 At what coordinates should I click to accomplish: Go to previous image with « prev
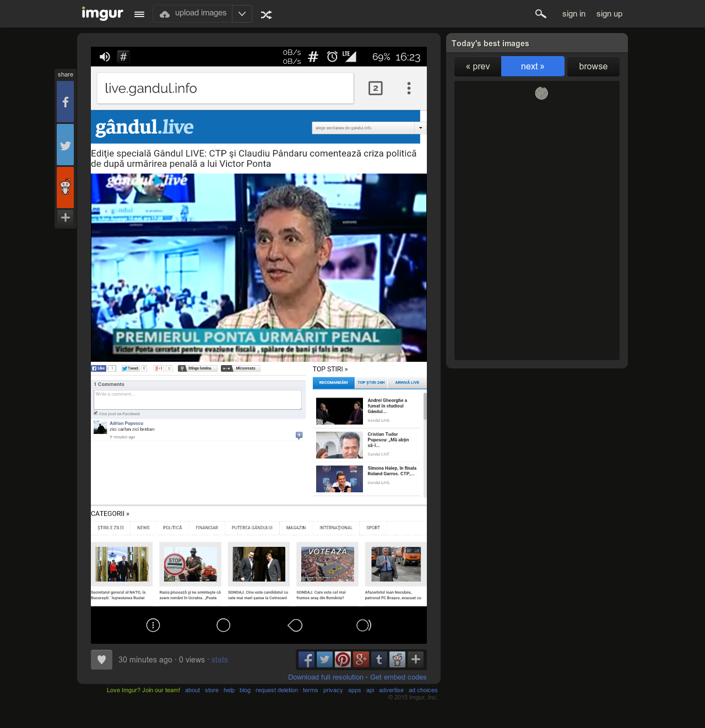point(478,67)
